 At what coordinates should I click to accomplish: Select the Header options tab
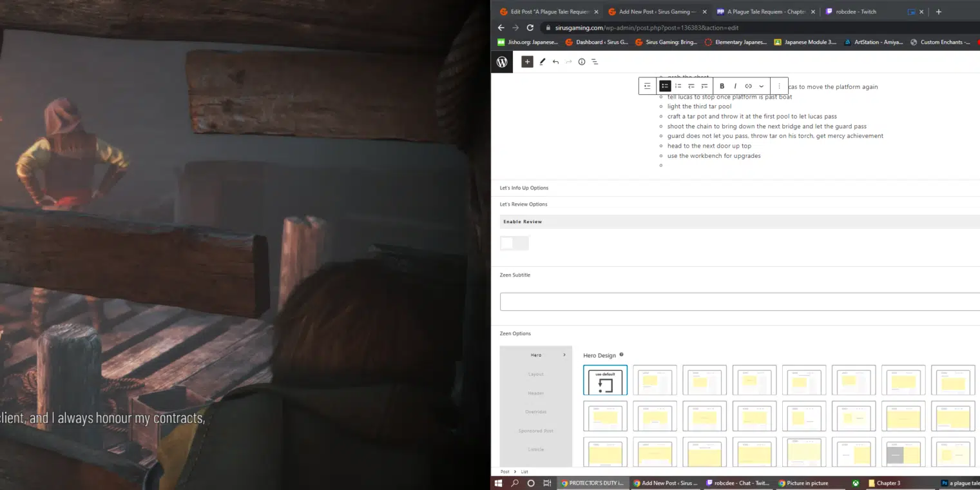point(536,393)
